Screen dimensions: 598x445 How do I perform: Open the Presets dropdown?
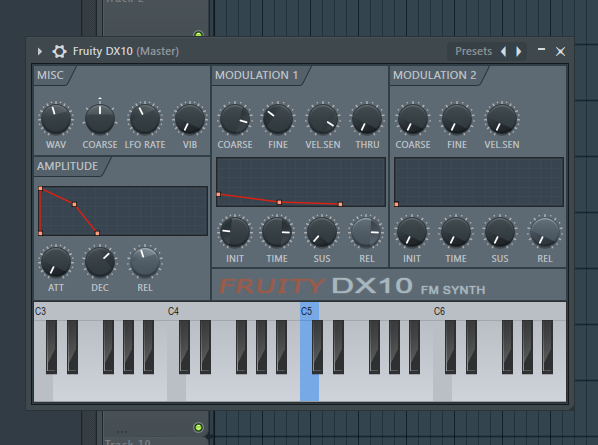coord(473,51)
